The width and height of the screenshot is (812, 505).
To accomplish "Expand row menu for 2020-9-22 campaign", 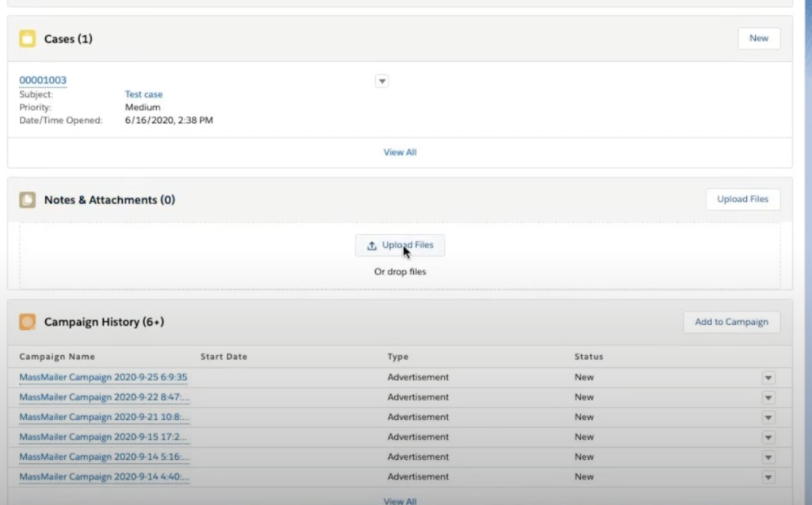I will (768, 398).
